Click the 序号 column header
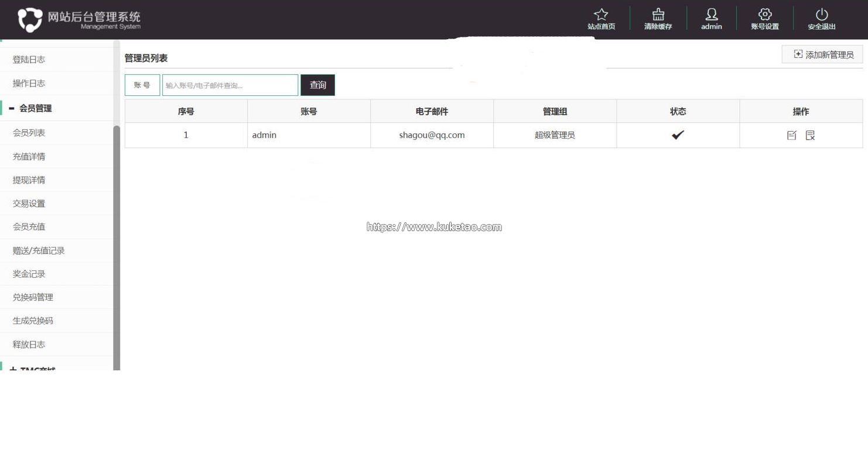The height and width of the screenshot is (454, 868). pos(186,111)
